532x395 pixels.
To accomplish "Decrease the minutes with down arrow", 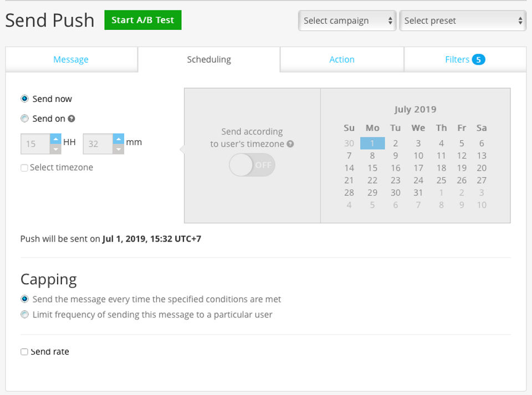I will point(119,149).
